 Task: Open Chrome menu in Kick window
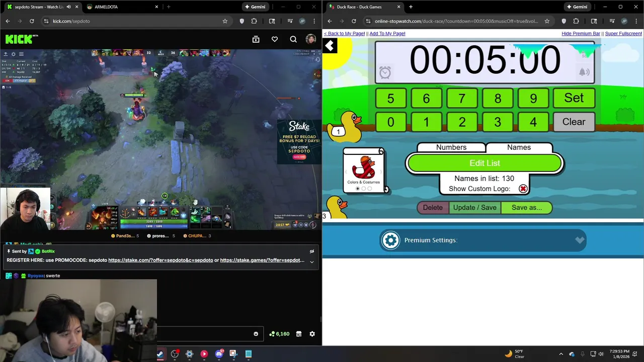pyautogui.click(x=314, y=21)
